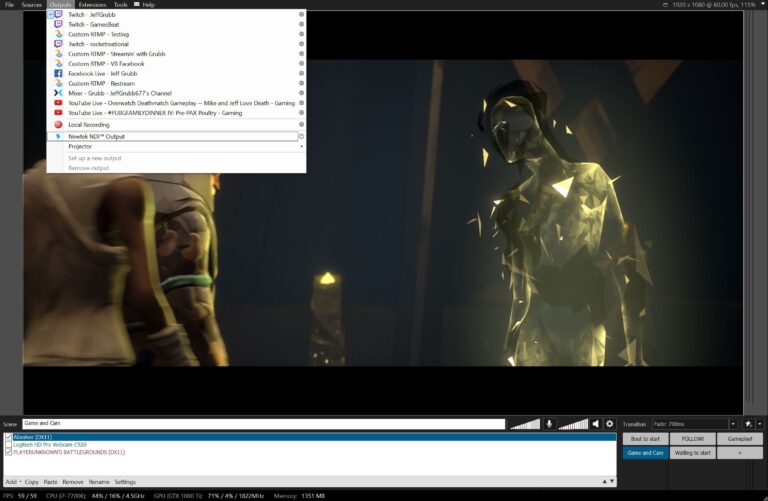Toggle the Absolver (DX11) source checkbox
Viewport: 768px width, 501px height.
[8, 437]
